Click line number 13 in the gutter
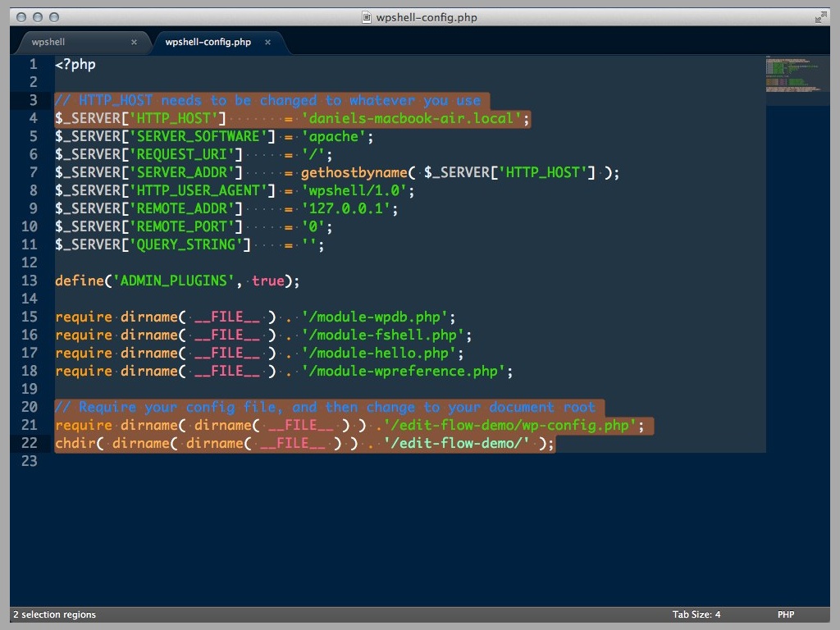 coord(30,281)
